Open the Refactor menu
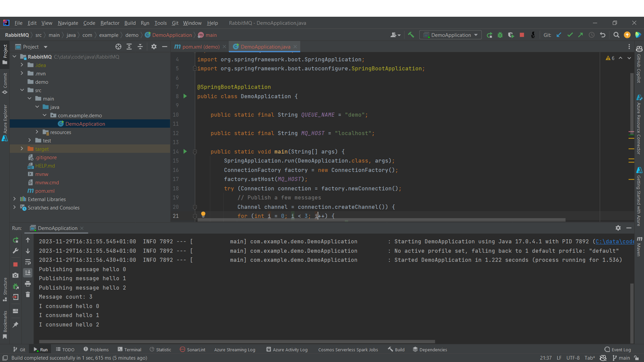Viewport: 644px width, 362px height. point(109,23)
